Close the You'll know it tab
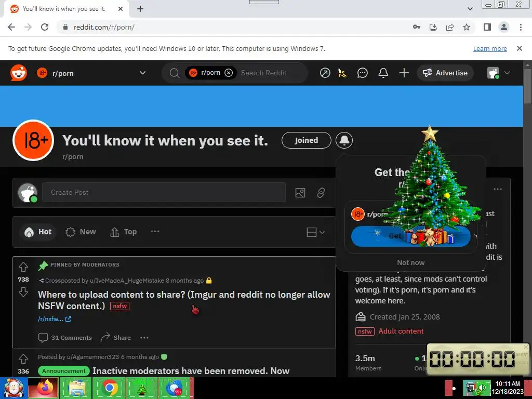Viewport: 532px width, 399px height. [121, 9]
